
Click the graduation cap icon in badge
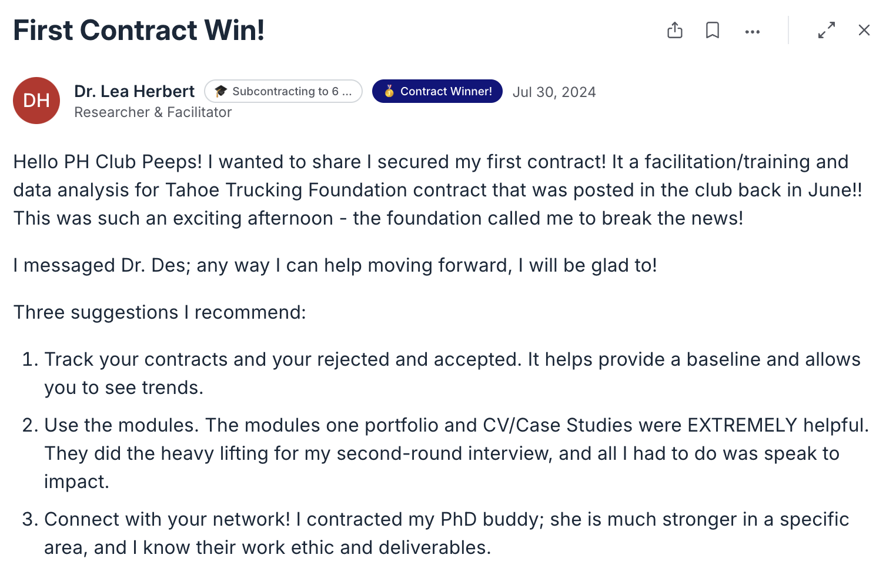tap(220, 91)
